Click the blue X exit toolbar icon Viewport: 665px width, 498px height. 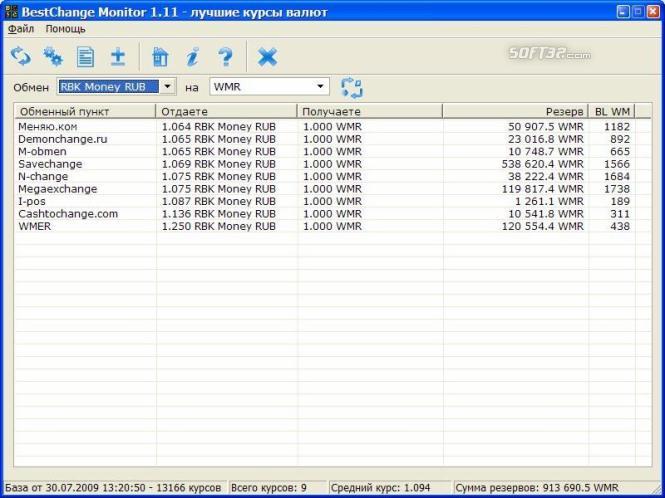267,57
